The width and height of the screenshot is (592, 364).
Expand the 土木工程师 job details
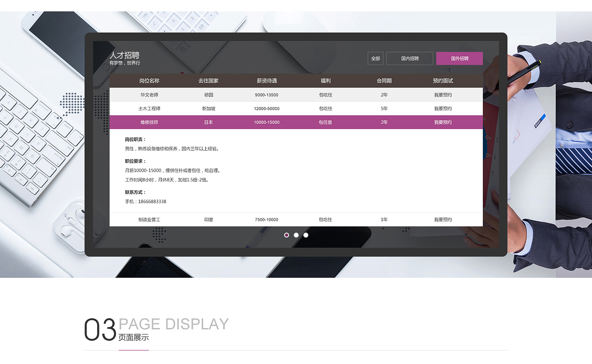149,109
